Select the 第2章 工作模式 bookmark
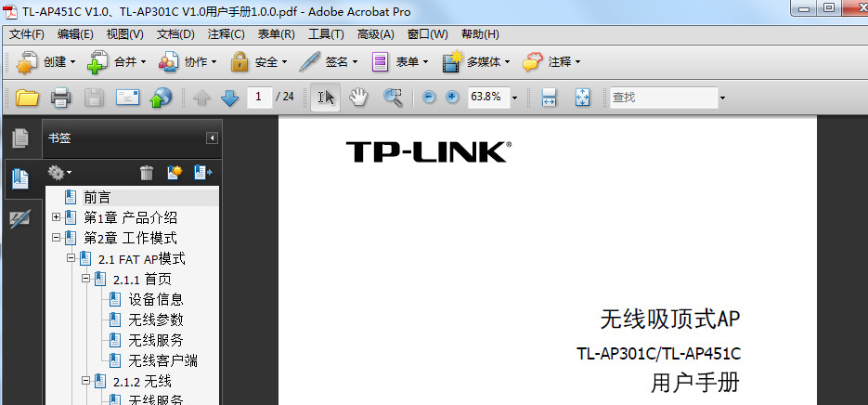This screenshot has width=868, height=405. [131, 238]
